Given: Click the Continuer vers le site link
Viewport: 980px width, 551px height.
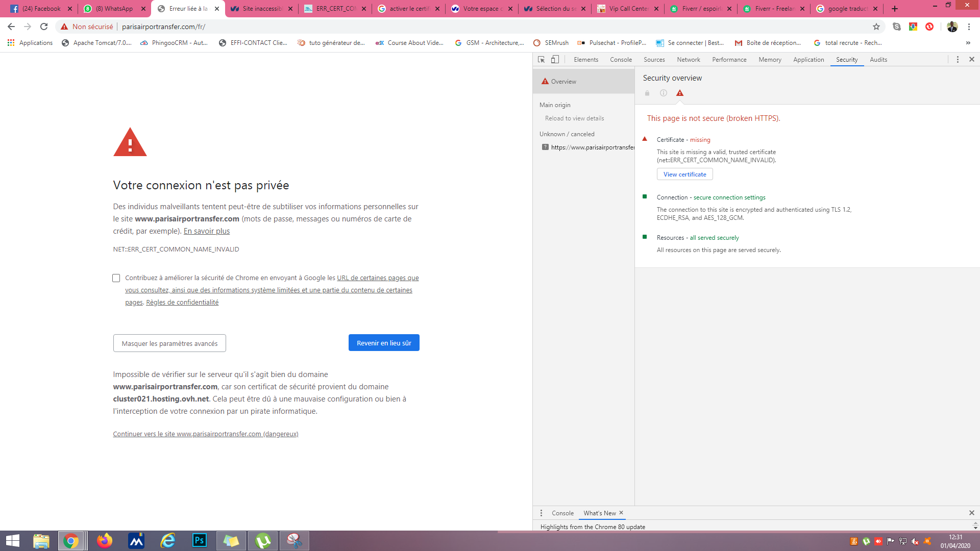Looking at the screenshot, I should point(205,434).
